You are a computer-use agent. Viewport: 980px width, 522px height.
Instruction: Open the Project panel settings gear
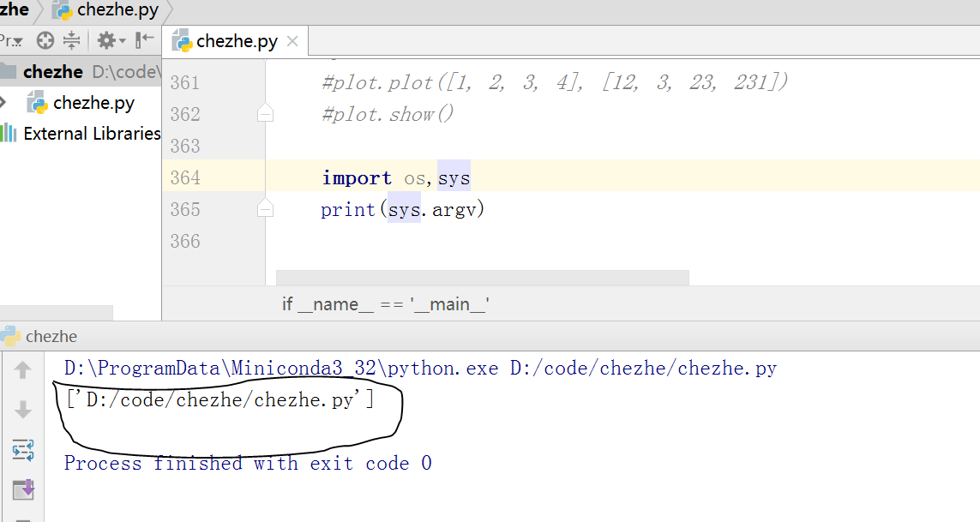(108, 40)
